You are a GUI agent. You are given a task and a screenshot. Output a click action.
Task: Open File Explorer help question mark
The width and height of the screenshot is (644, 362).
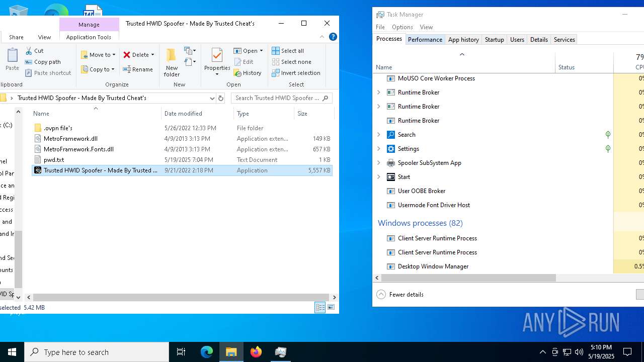pyautogui.click(x=333, y=37)
